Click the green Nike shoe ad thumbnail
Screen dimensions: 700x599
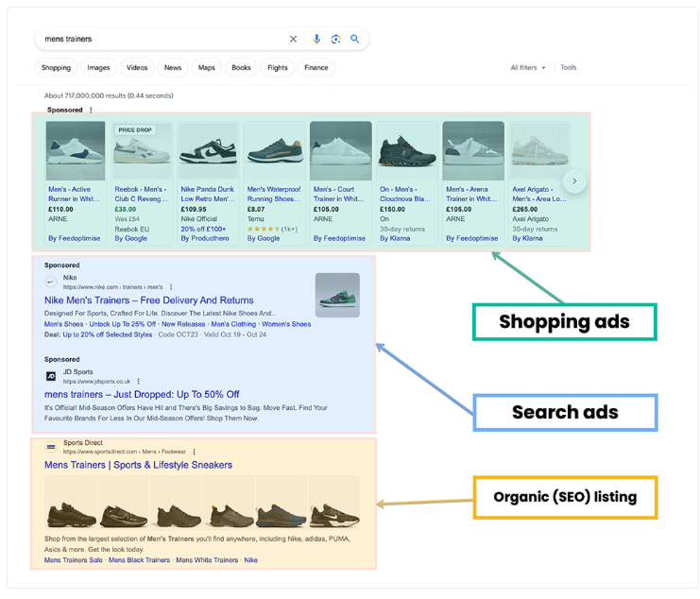(x=337, y=295)
